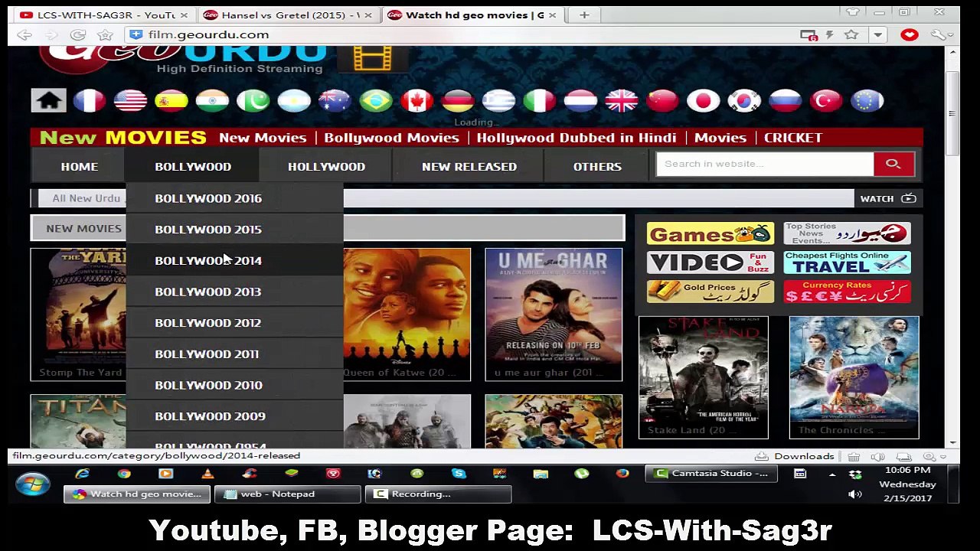Reload the page with the browser refresh icon
Viewport: 980px width, 551px height.
click(77, 34)
